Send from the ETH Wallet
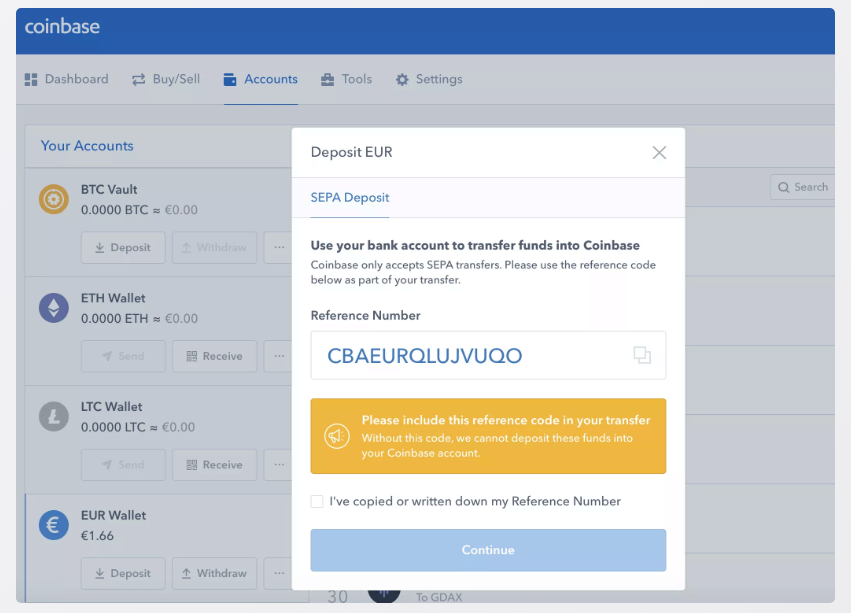The width and height of the screenshot is (851, 613). [x=123, y=356]
